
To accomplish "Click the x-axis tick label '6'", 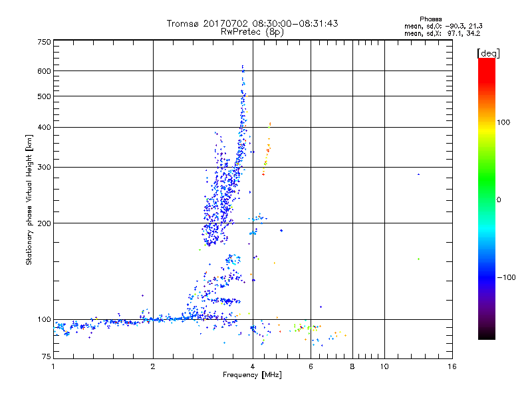I will point(311,366).
